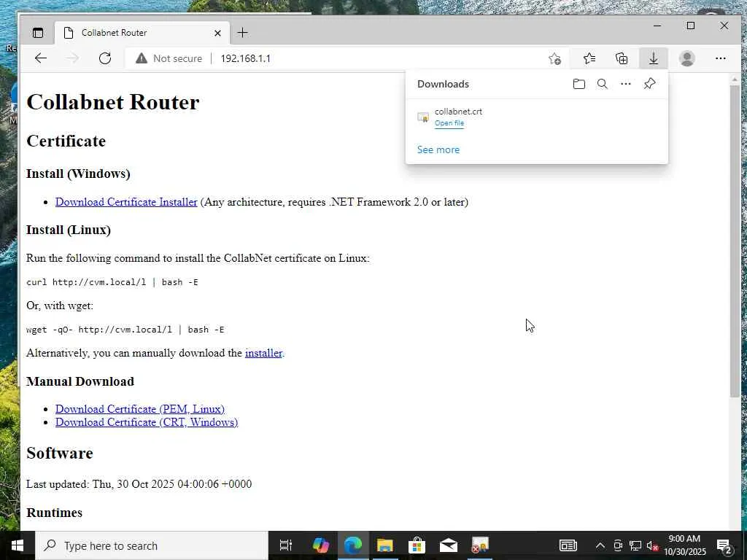
Task: Open Collections in the toolbar
Action: pyautogui.click(x=622, y=58)
